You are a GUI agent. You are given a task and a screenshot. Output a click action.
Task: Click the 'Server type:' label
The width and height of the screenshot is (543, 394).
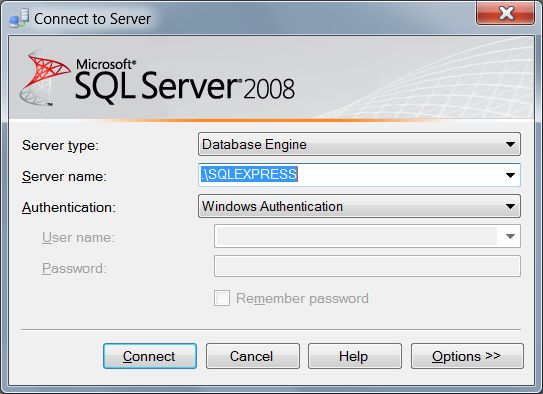(60, 145)
